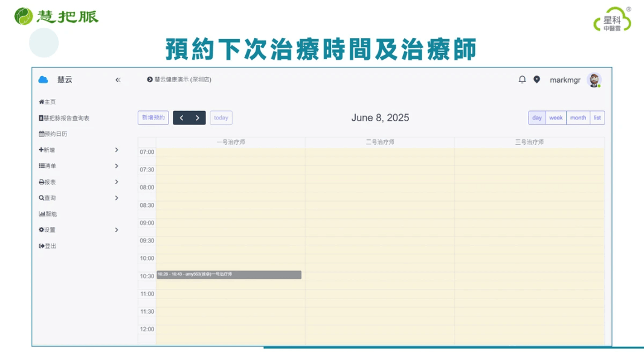Expand the 查询 submenu chevron

tap(117, 198)
